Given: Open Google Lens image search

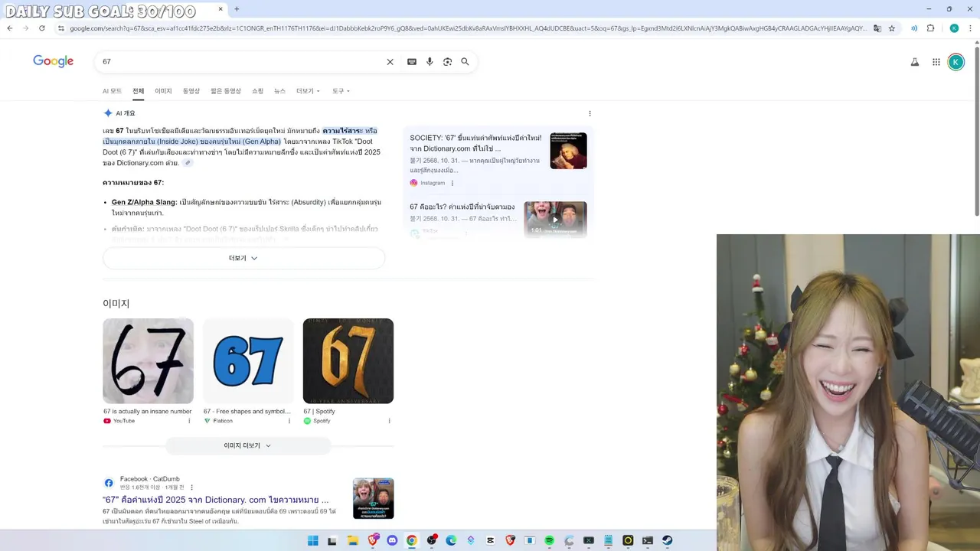Looking at the screenshot, I should click(x=447, y=62).
